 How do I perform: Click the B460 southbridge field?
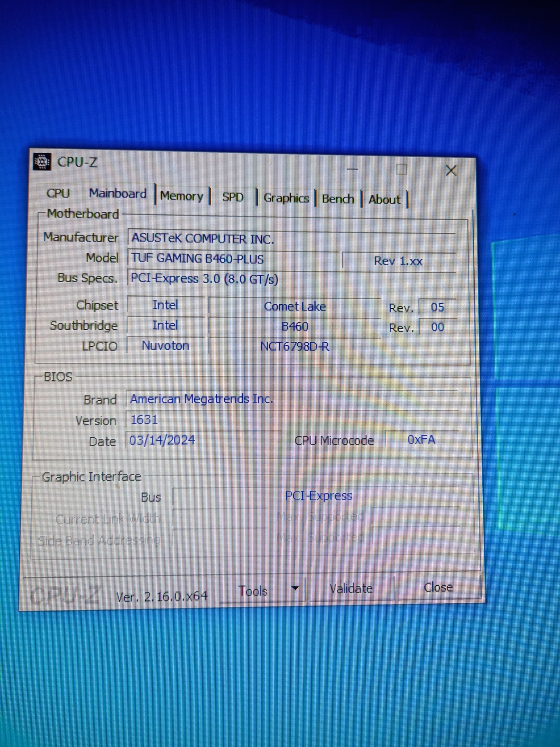point(295,327)
